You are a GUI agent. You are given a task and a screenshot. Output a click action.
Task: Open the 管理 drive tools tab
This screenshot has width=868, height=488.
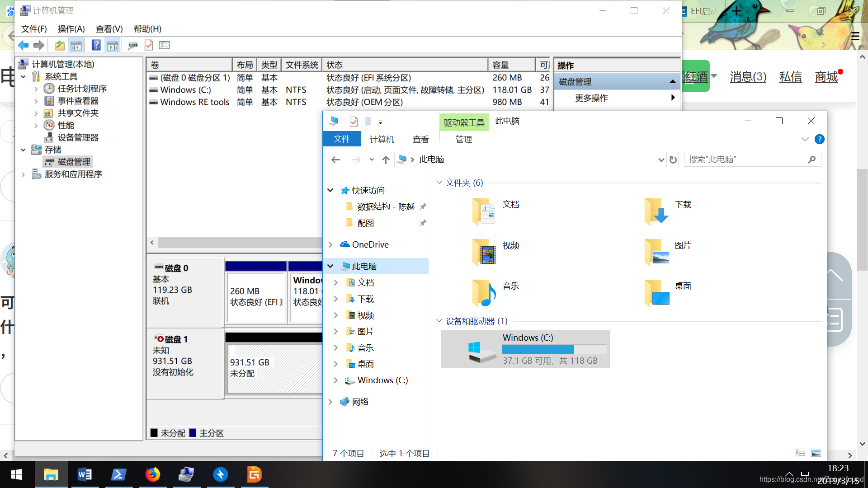(463, 139)
